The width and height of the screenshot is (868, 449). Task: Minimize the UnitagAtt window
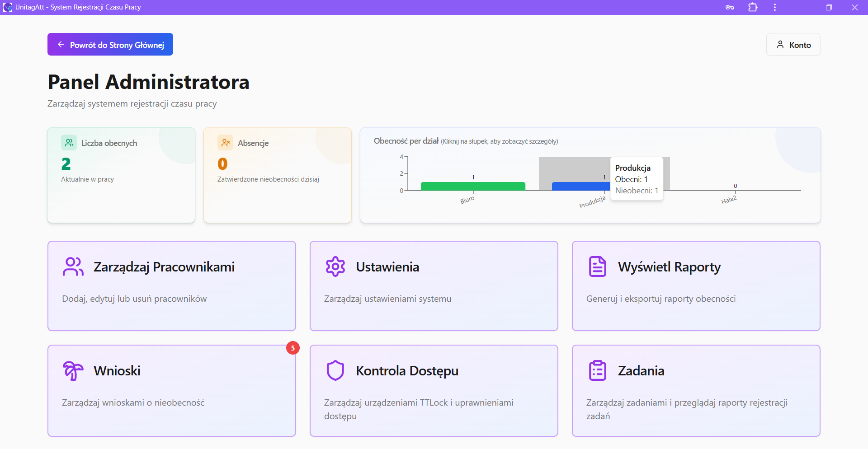pyautogui.click(x=803, y=7)
